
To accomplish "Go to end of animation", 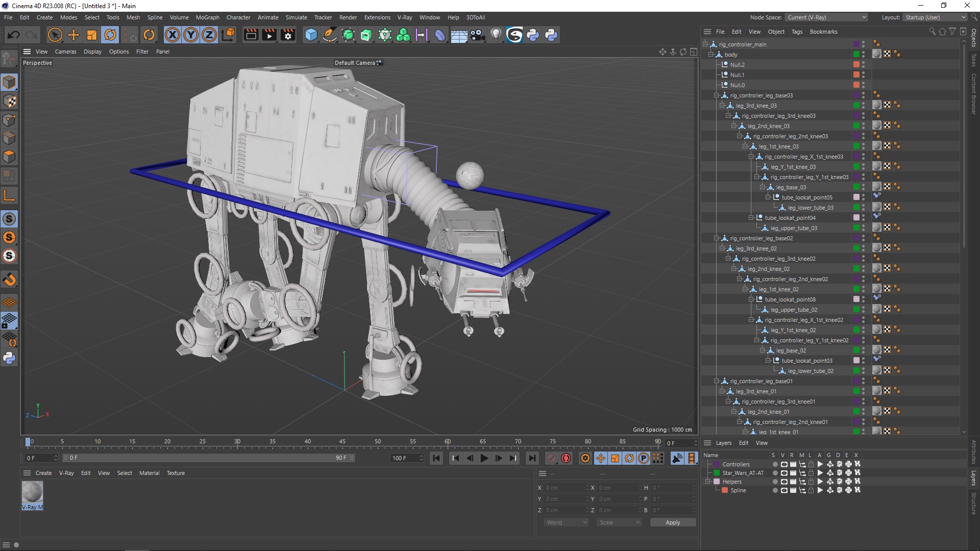I will pos(532,458).
